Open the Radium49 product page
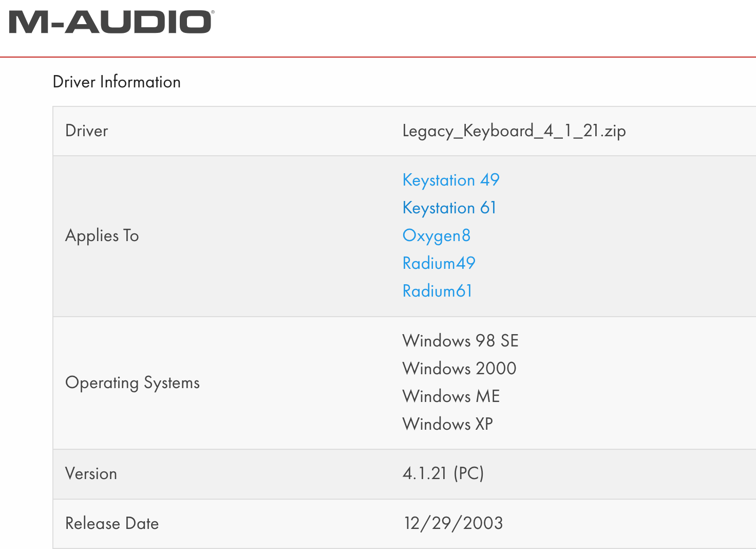Screen dimensions: 756x549 click(x=439, y=263)
